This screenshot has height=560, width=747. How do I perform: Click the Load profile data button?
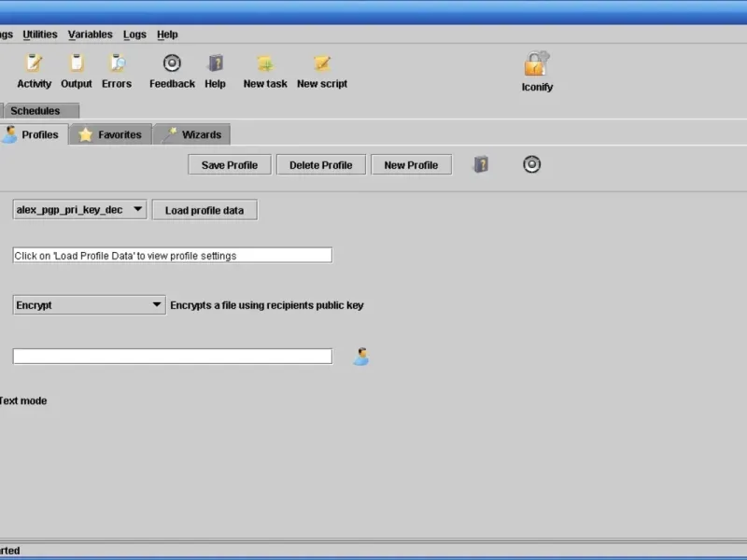point(204,210)
